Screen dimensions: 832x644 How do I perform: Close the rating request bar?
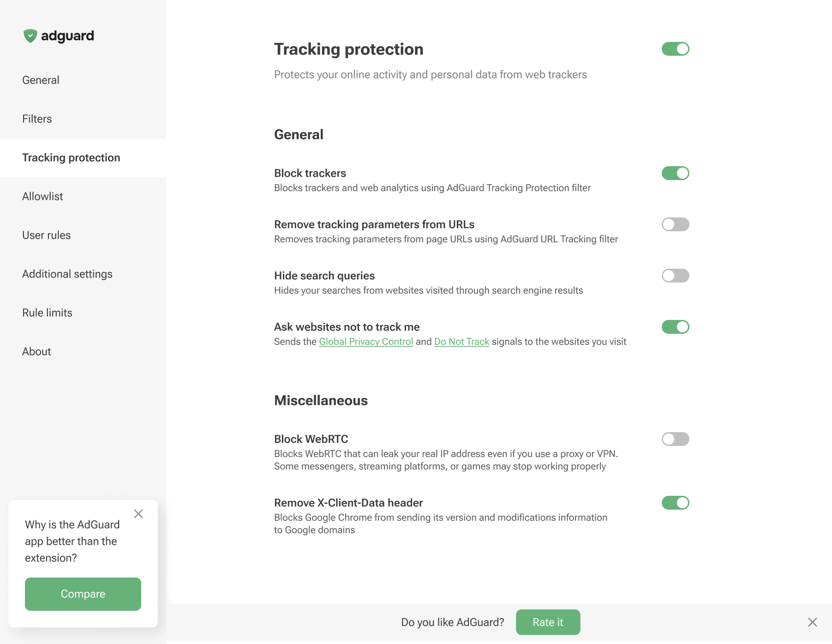click(x=814, y=622)
